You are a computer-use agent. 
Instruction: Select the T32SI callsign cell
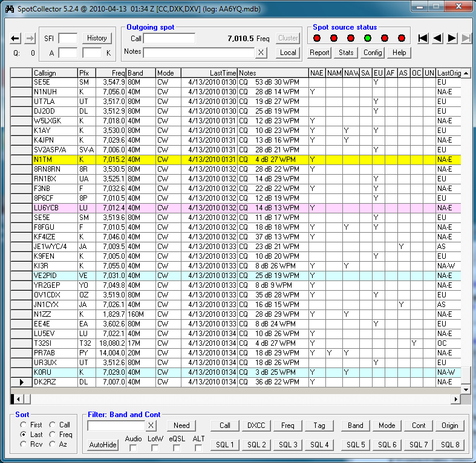pyautogui.click(x=55, y=343)
